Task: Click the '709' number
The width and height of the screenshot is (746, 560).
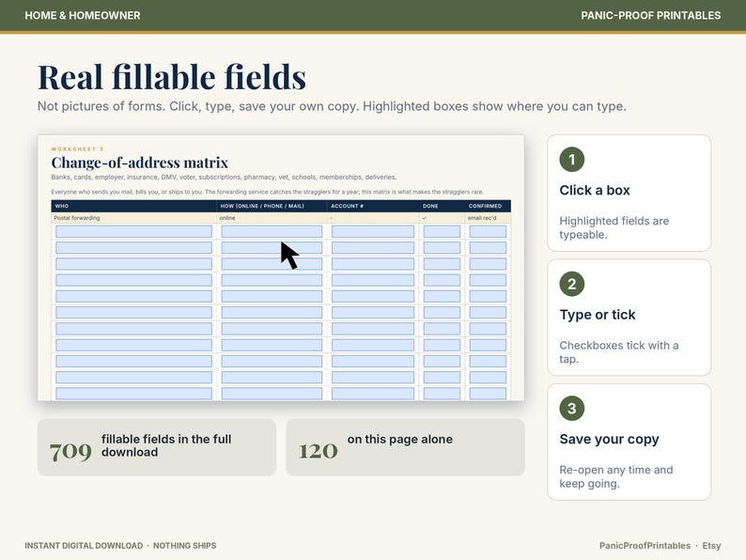Action: 70,451
